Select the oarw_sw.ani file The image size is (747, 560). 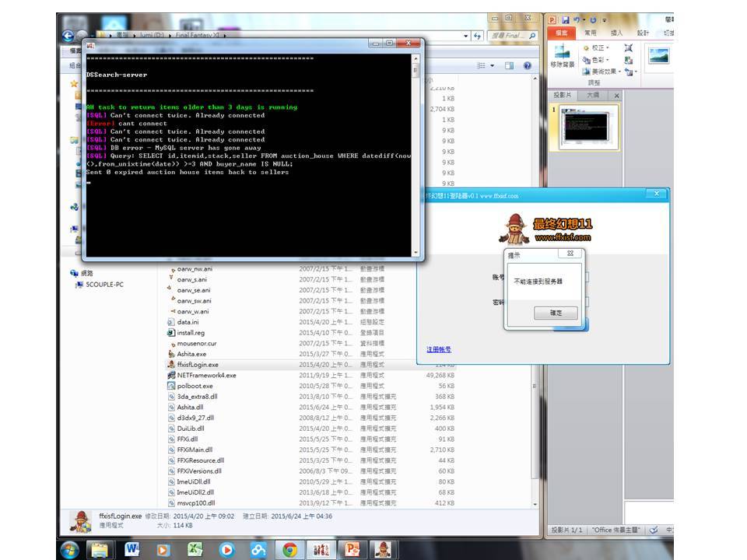[x=194, y=301]
